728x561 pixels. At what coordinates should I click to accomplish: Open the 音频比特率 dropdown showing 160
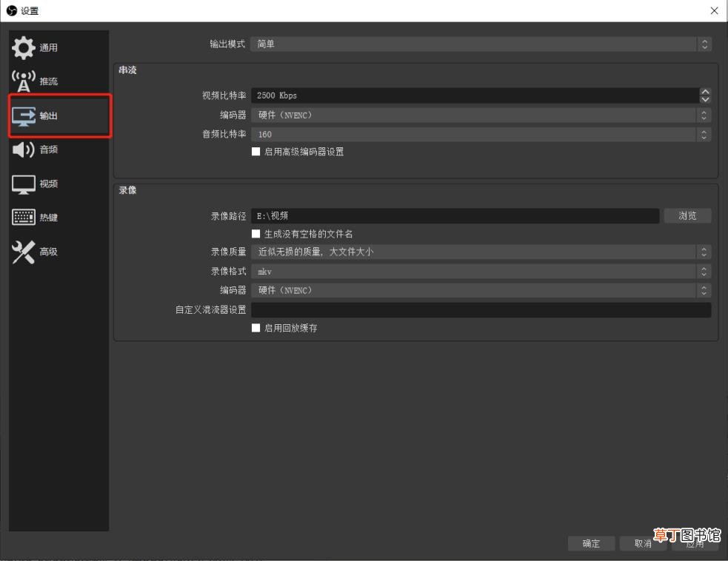[x=481, y=135]
